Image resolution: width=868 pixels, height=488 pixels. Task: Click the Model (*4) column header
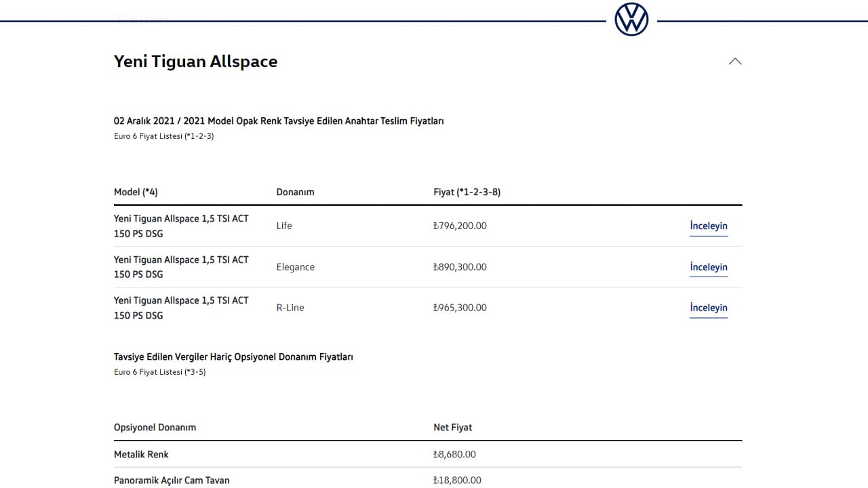click(136, 192)
